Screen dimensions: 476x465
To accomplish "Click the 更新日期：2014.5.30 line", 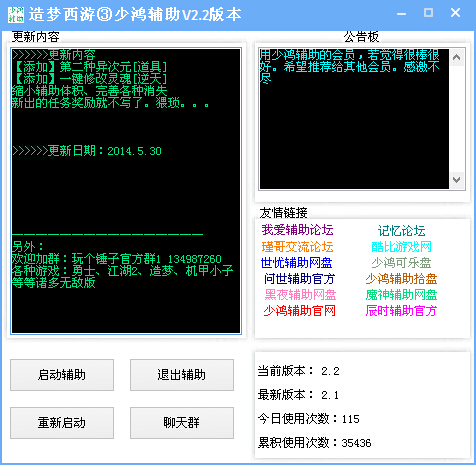I will (x=87, y=151).
